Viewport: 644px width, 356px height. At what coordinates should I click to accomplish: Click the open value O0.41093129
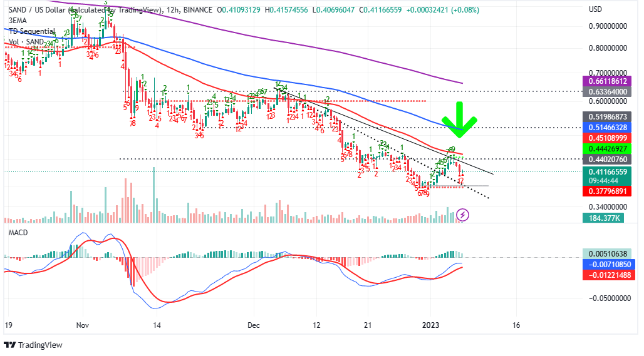[239, 9]
